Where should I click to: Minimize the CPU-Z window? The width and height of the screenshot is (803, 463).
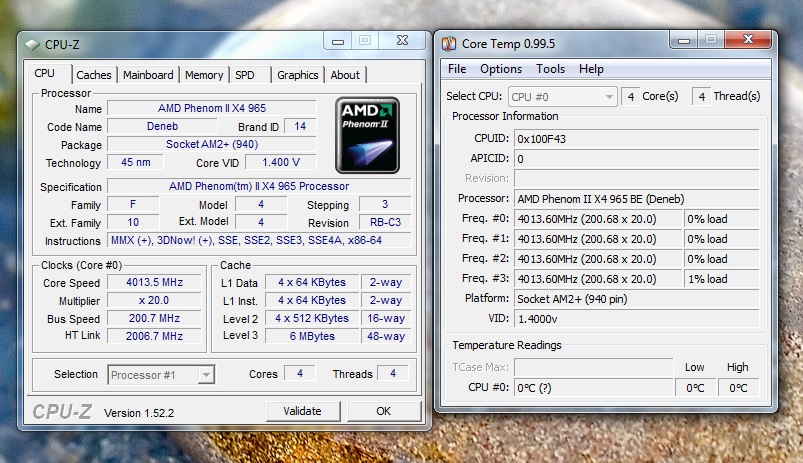pos(338,41)
